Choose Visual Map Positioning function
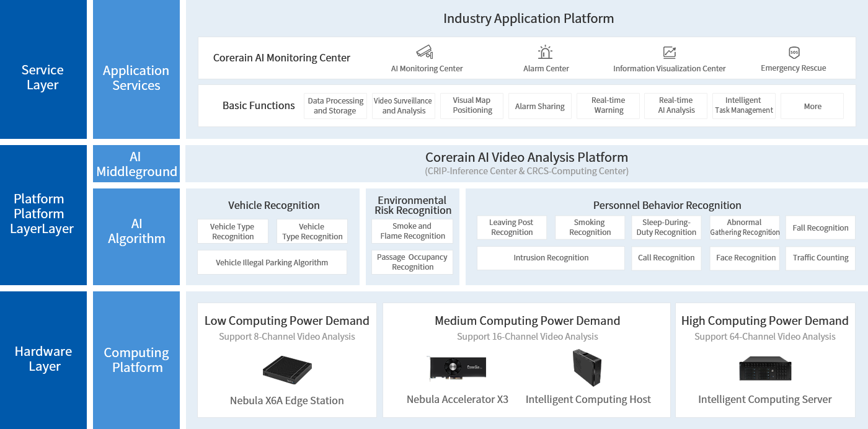This screenshot has width=868, height=429. [x=472, y=106]
